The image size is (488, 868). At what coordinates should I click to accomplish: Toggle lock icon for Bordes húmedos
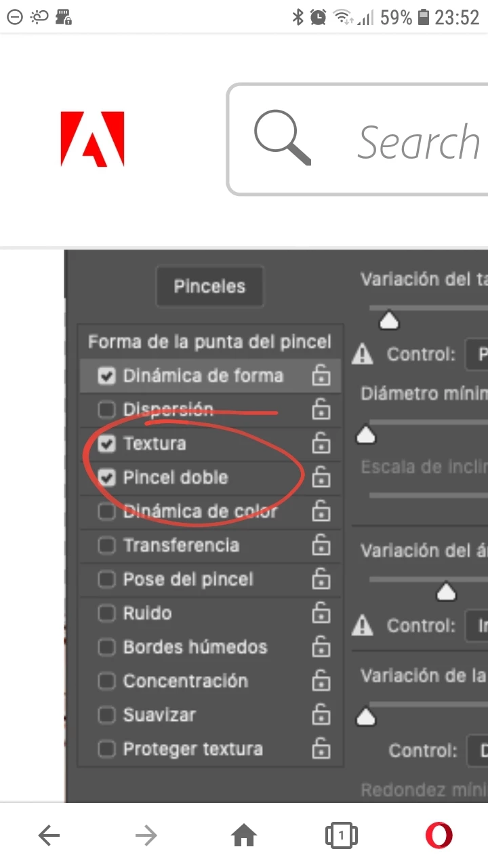click(321, 646)
